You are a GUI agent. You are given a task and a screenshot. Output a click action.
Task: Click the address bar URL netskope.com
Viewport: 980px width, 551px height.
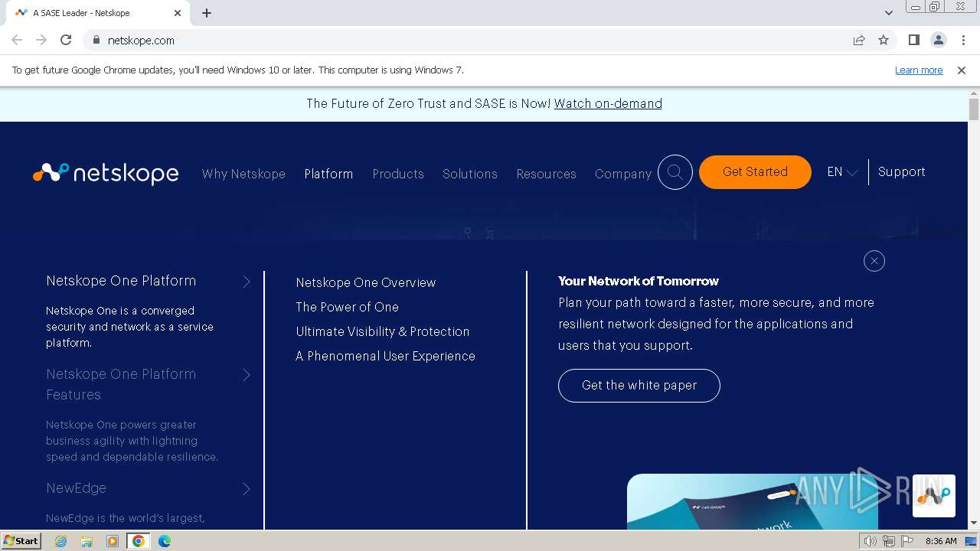[141, 40]
